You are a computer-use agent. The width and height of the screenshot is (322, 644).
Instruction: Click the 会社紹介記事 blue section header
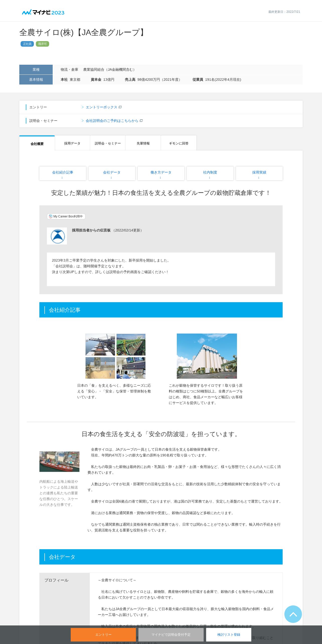[x=161, y=310]
